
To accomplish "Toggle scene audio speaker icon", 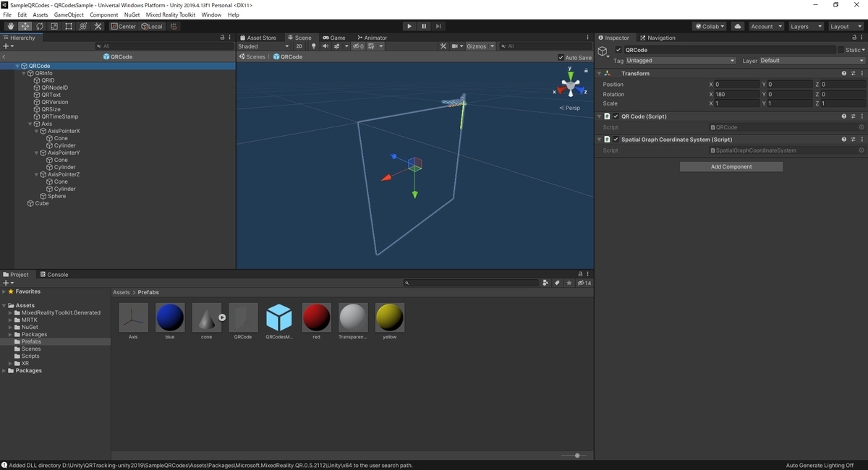I will [325, 46].
